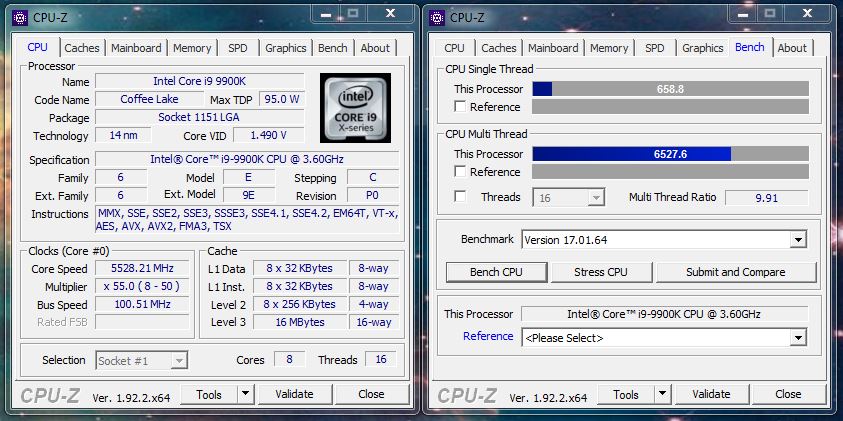The height and width of the screenshot is (421, 843).
Task: Click the Level 2 cache value 8 x 256 KBytes
Action: [x=299, y=304]
